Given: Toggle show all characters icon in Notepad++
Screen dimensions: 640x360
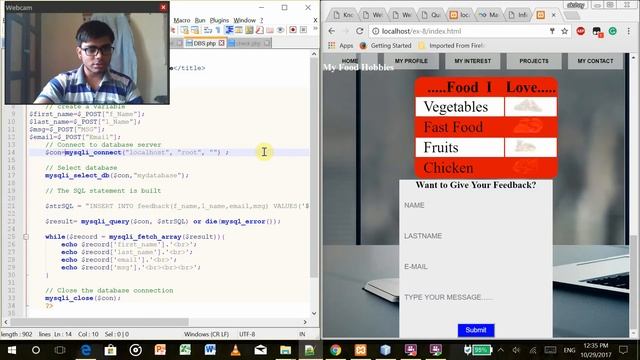Looking at the screenshot, I should coord(218,30).
